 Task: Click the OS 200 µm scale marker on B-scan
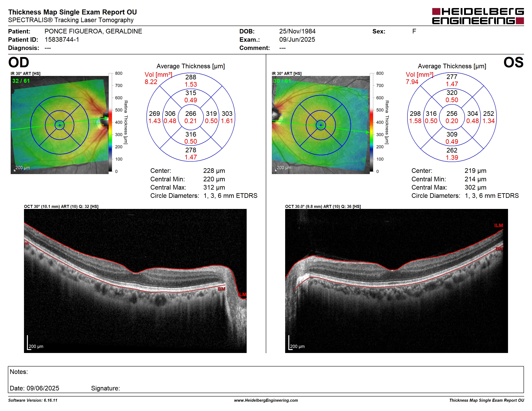pos(296,343)
